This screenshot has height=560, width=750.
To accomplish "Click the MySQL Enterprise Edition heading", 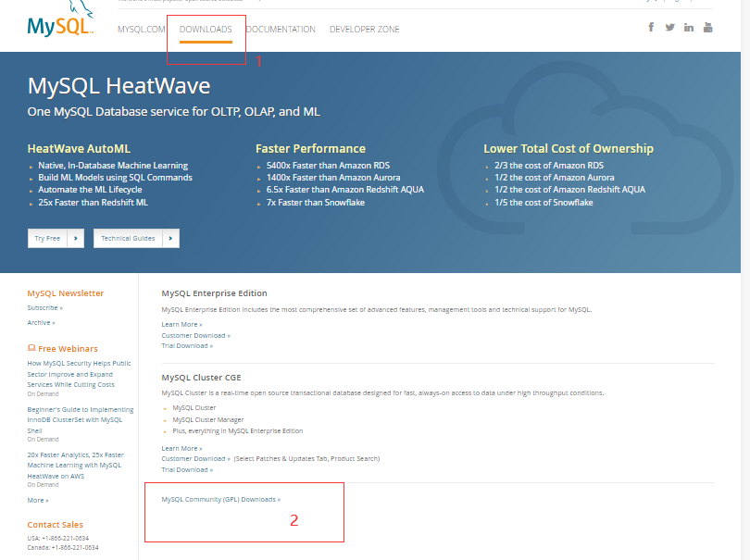I will [x=214, y=293].
